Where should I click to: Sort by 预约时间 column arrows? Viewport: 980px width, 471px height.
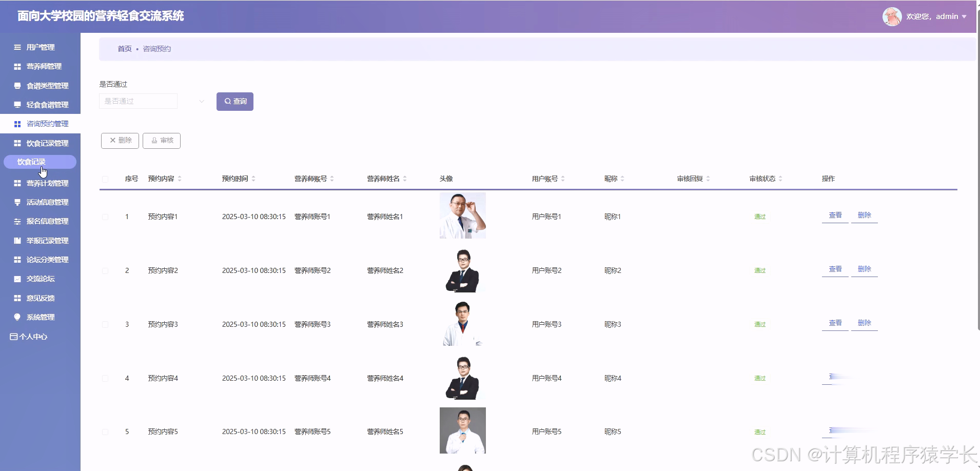pyautogui.click(x=253, y=179)
